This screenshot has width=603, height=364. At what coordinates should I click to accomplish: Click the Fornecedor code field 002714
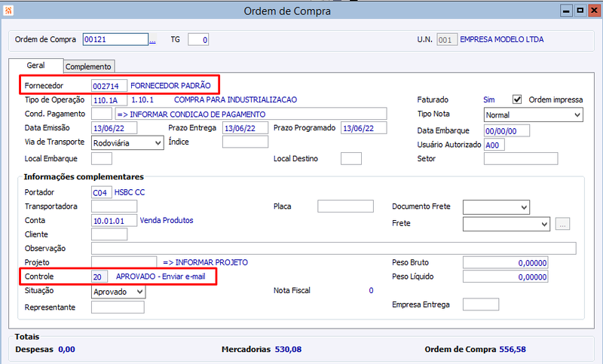pyautogui.click(x=109, y=86)
